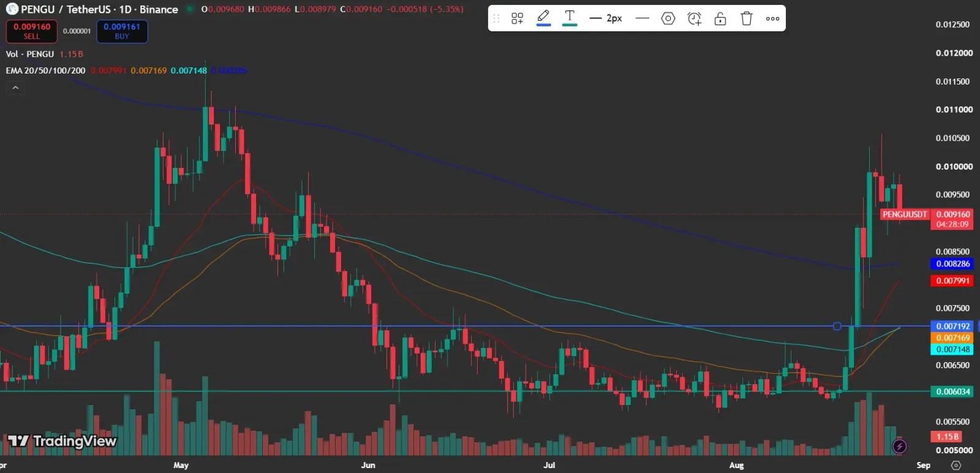The width and height of the screenshot is (980, 473).
Task: Click the Aug label on time axis
Action: pyautogui.click(x=736, y=465)
